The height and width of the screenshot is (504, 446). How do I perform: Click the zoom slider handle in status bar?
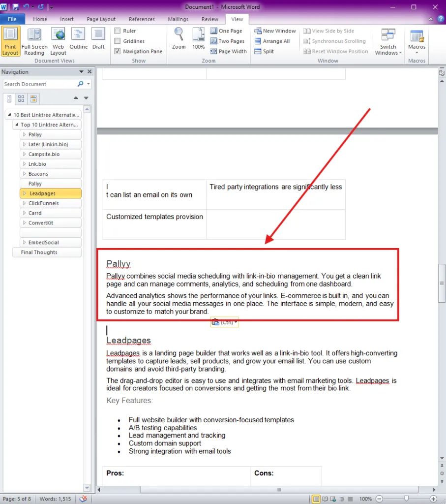point(406,499)
